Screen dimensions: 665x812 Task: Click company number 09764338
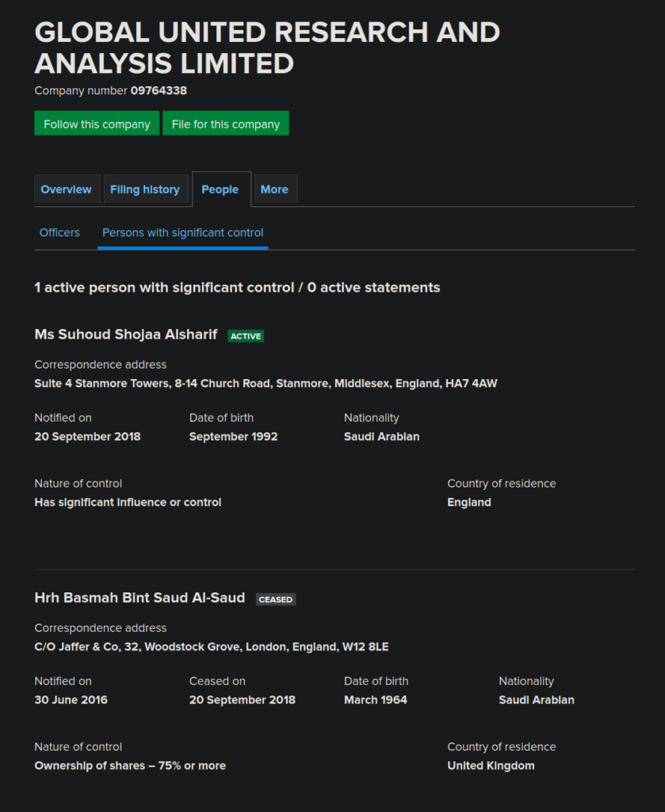[159, 90]
